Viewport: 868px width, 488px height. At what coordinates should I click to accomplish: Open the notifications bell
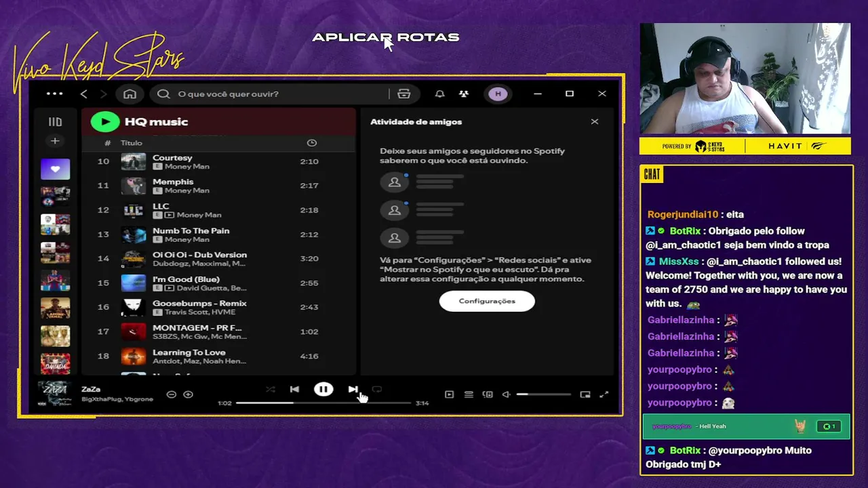(x=439, y=94)
